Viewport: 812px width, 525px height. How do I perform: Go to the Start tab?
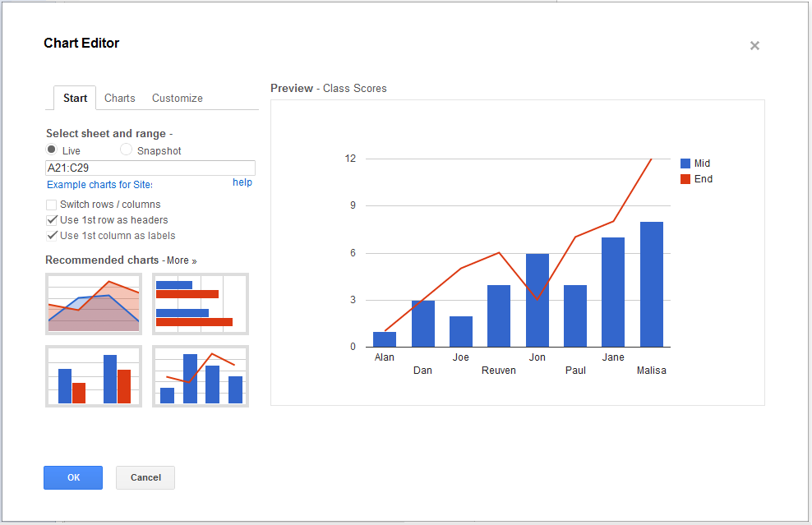point(75,98)
